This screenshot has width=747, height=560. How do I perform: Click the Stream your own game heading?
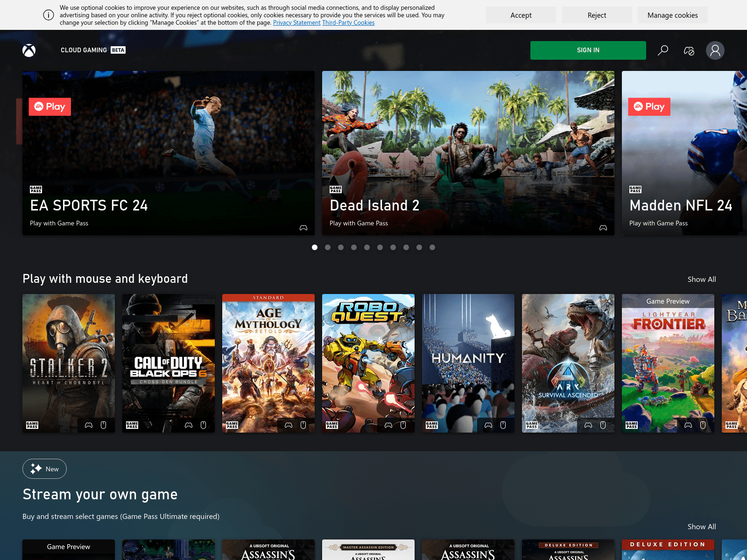click(100, 494)
